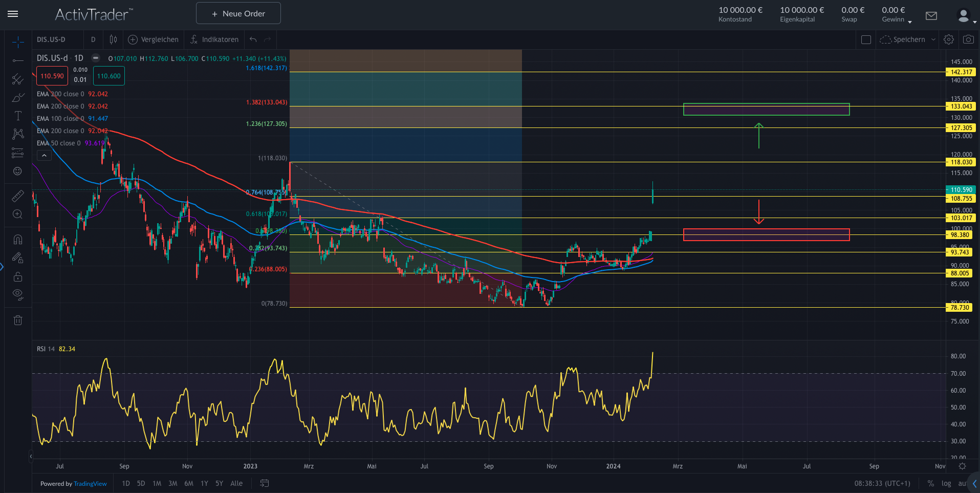Expand the Speichern dropdown arrow

(933, 39)
